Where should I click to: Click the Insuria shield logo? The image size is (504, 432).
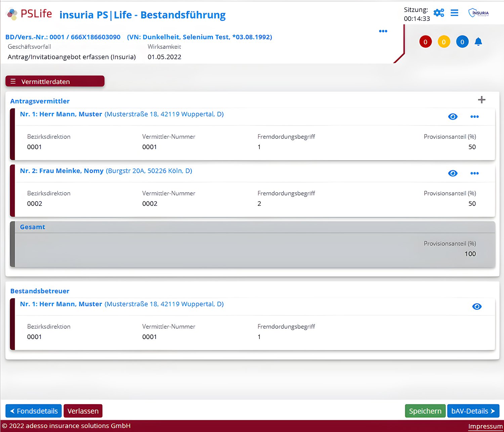(x=478, y=13)
